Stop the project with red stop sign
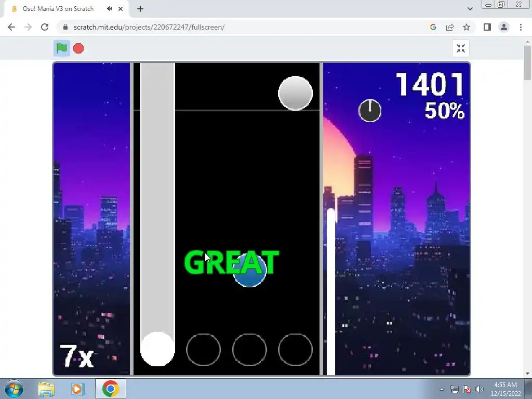532x399 pixels. tap(78, 48)
